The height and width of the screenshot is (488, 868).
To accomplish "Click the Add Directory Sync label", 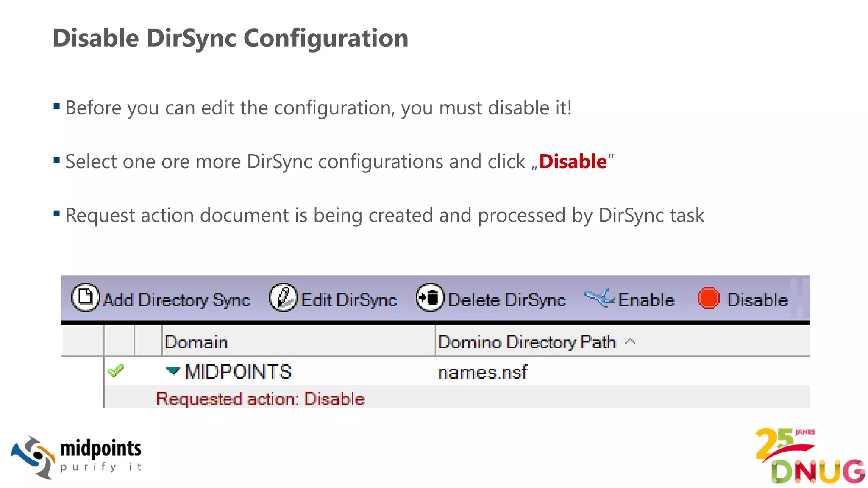I will click(177, 300).
